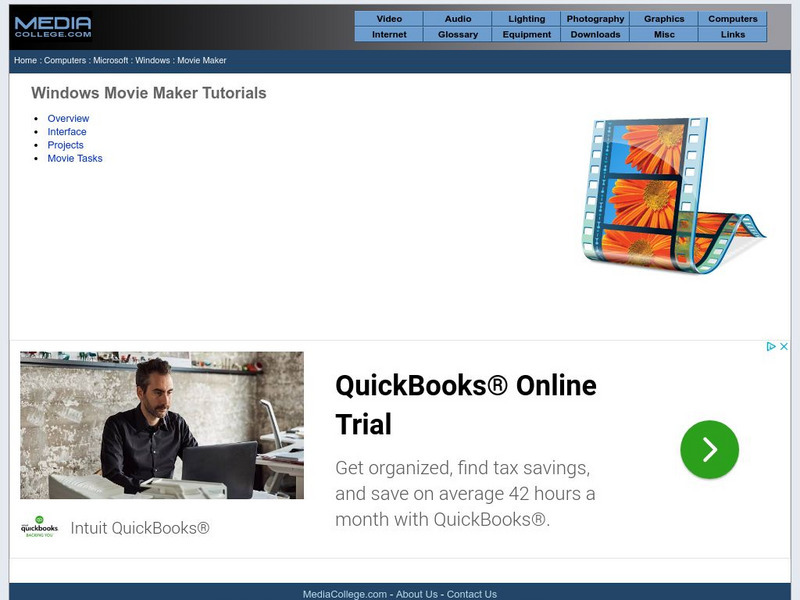Select the Graphics menu item

click(x=664, y=19)
